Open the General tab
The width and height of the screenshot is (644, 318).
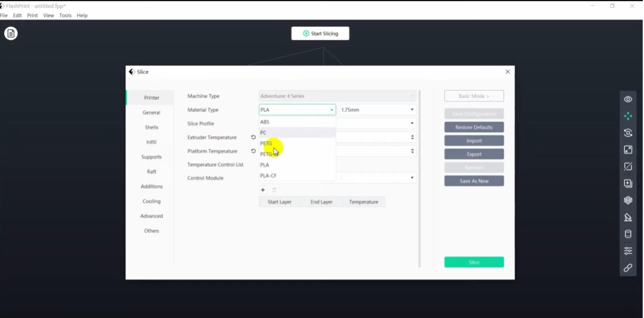tap(151, 112)
